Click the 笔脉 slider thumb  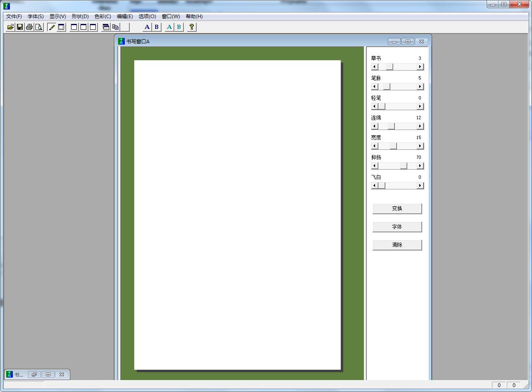pyautogui.click(x=387, y=87)
